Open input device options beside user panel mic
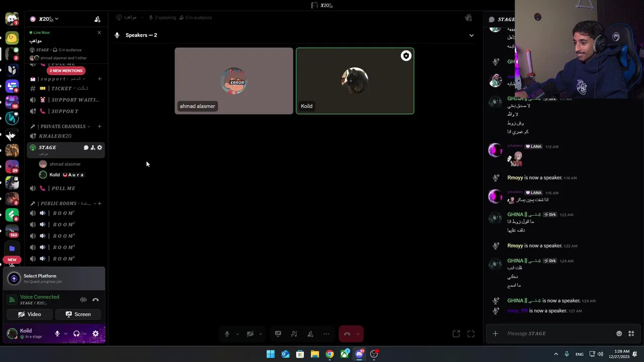This screenshot has height=362, width=644. pos(65,334)
